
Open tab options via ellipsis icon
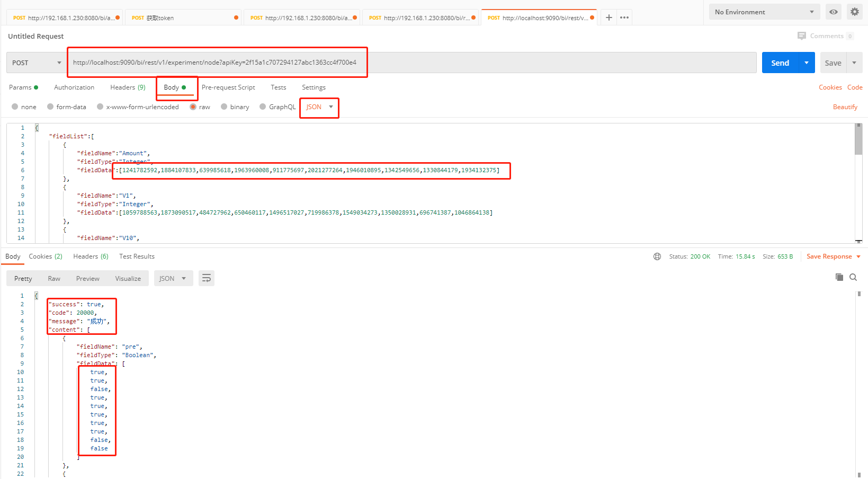click(x=624, y=17)
